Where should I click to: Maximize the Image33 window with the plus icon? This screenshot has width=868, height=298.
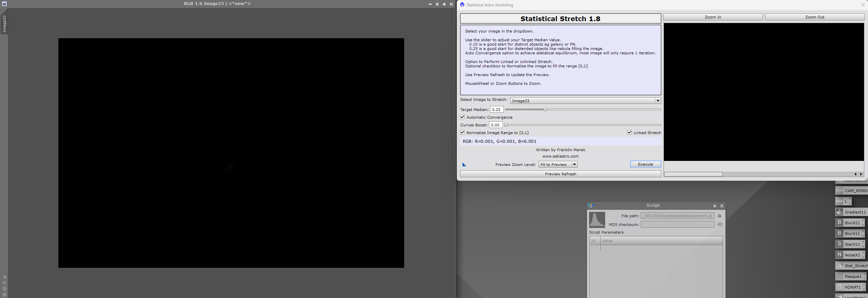444,4
